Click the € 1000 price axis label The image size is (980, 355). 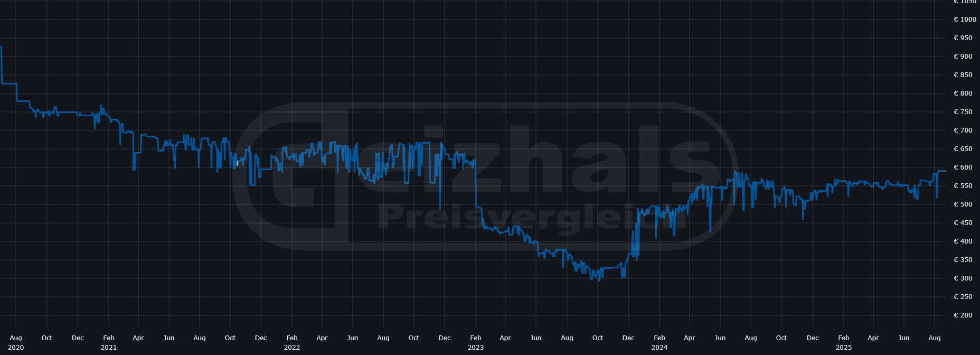[965, 20]
